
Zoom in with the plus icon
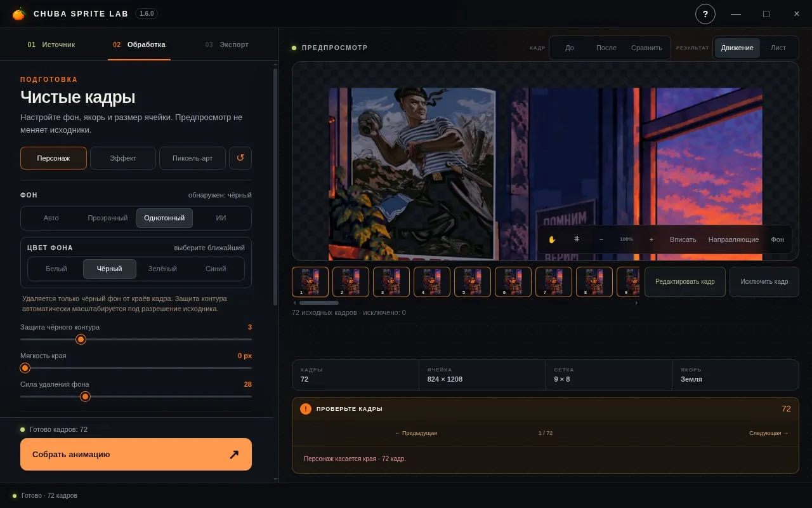(651, 239)
